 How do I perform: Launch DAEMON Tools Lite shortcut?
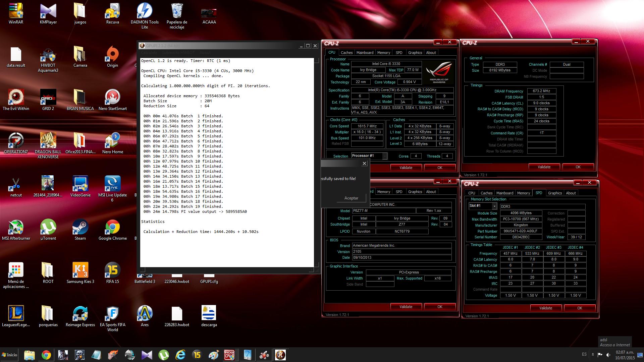coord(145,16)
